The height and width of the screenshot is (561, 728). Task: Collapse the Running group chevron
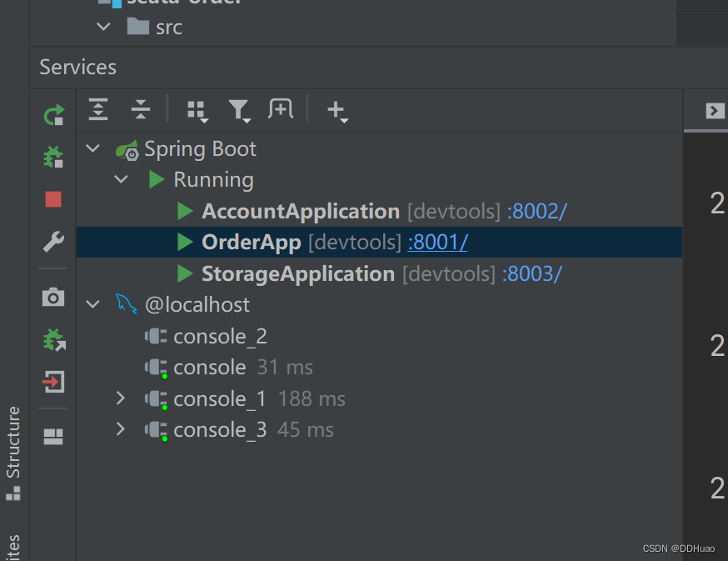coord(121,179)
